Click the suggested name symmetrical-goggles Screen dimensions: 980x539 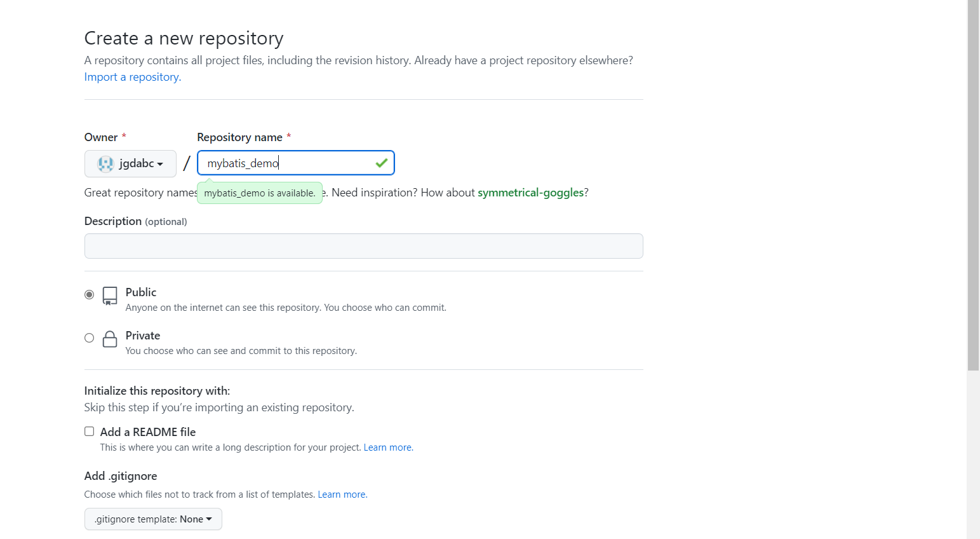click(530, 192)
